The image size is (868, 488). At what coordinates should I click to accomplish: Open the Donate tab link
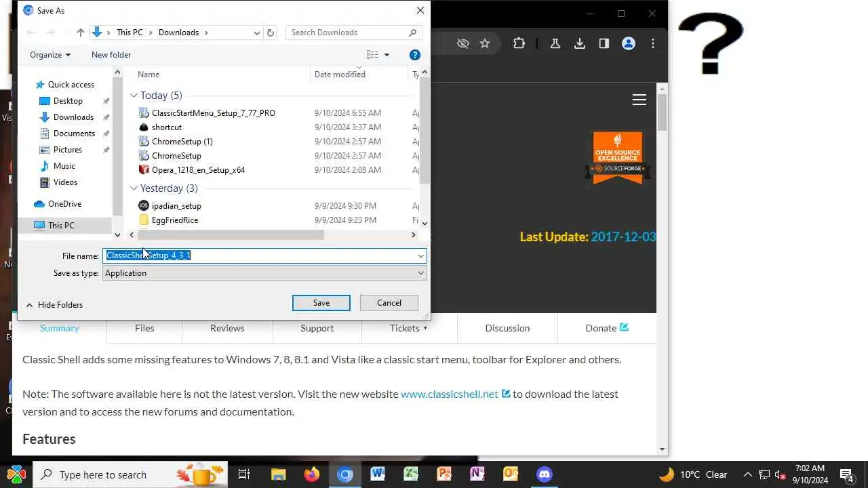tap(607, 328)
